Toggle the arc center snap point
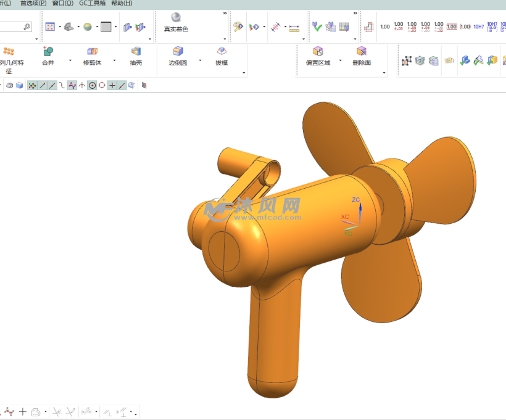506x420 pixels. 92,86
